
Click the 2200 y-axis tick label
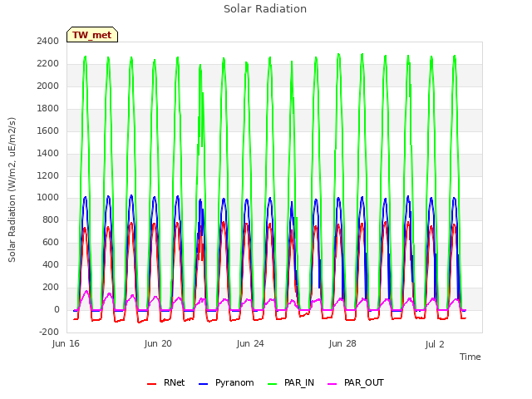48,64
